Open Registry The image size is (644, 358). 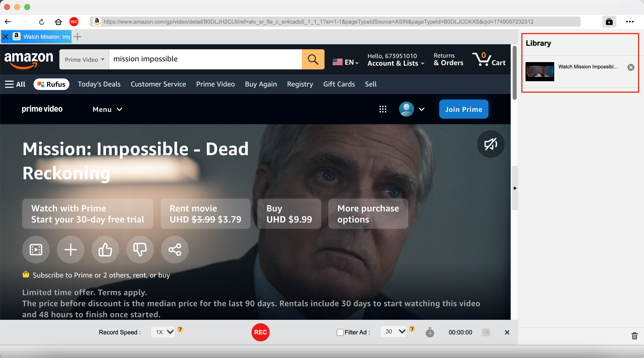click(300, 84)
